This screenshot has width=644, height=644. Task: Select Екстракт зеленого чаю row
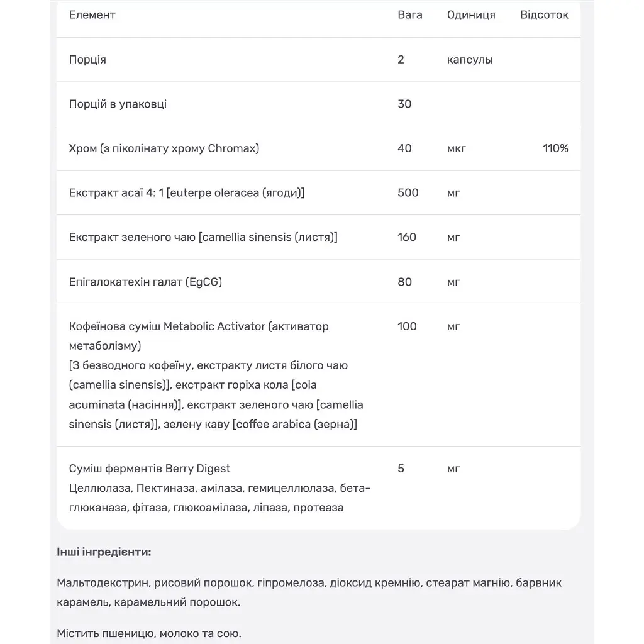(x=318, y=237)
